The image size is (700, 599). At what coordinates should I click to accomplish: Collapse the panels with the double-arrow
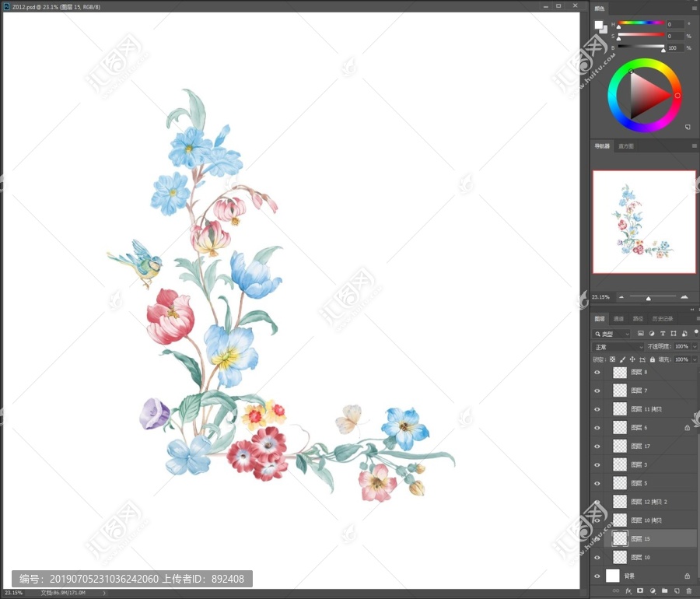pyautogui.click(x=692, y=310)
